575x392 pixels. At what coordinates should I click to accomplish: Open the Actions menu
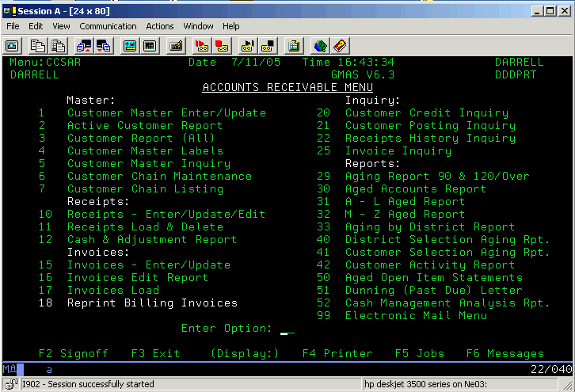click(x=159, y=26)
